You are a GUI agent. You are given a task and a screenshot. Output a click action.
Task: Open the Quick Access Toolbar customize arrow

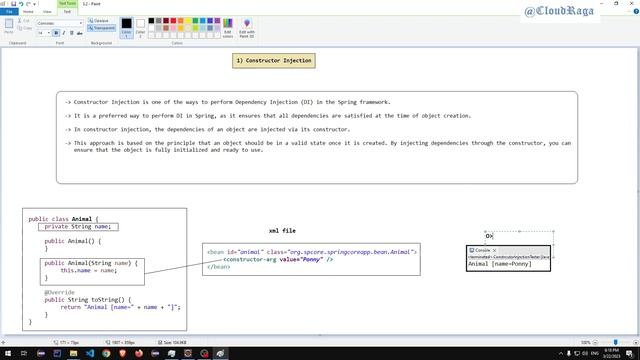[x=34, y=4]
